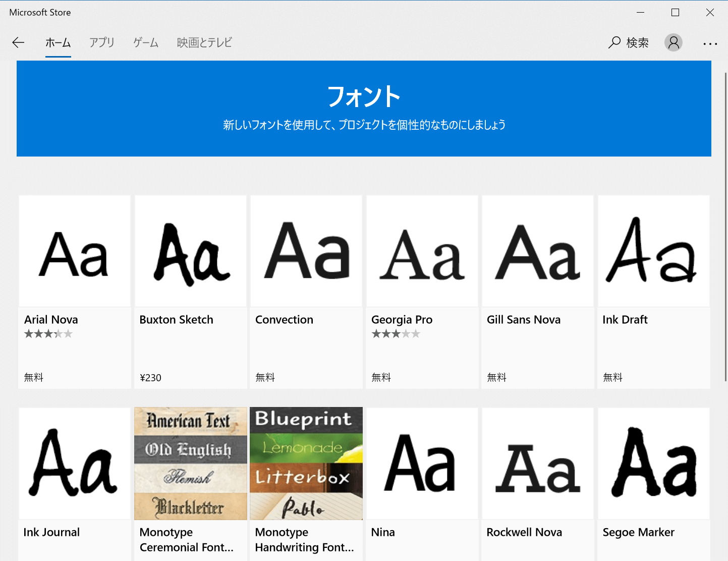Click the 無料 price under Georgia Pro
This screenshot has width=728, height=561.
click(x=381, y=378)
